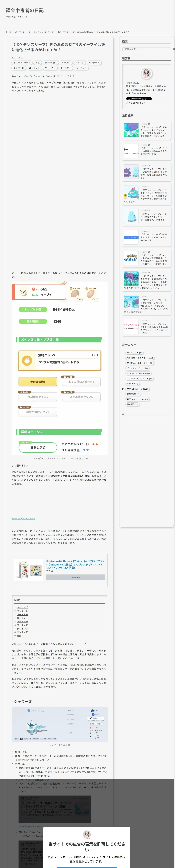Select the ブラッキー tag under the title
This screenshot has height=868, width=175.
(x=50, y=68)
